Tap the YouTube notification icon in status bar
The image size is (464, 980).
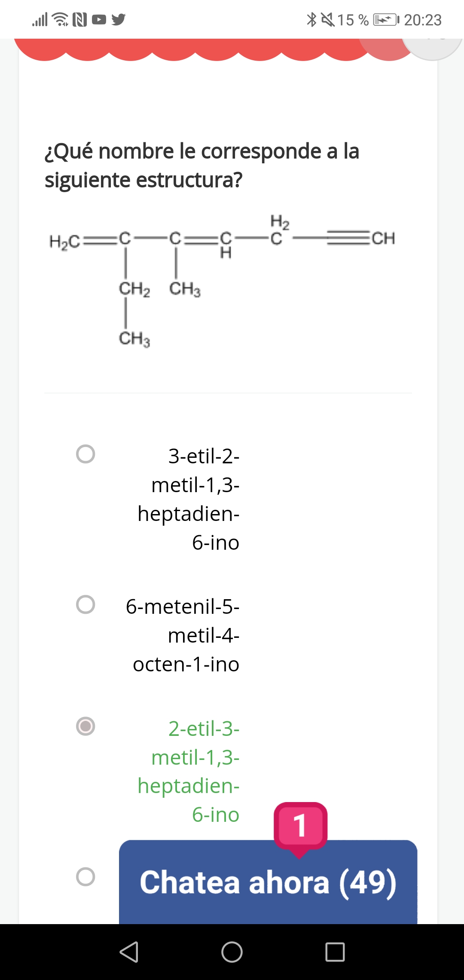click(99, 20)
